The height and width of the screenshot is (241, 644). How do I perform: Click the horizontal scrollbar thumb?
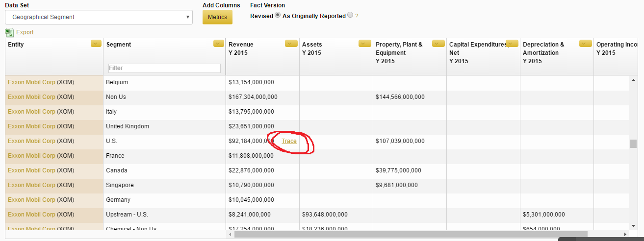coord(411,234)
